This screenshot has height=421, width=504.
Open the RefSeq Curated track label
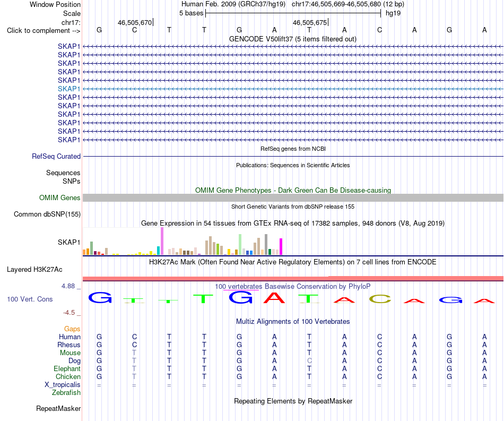[56, 156]
